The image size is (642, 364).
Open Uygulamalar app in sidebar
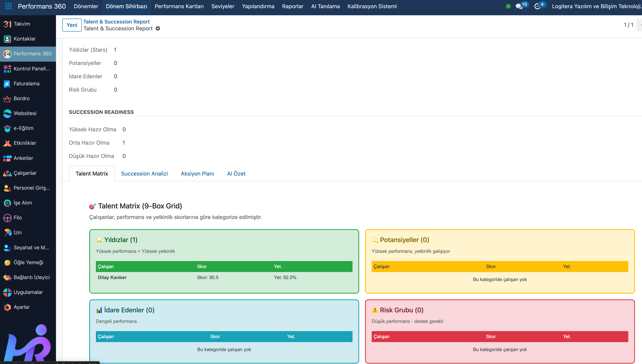tap(28, 292)
